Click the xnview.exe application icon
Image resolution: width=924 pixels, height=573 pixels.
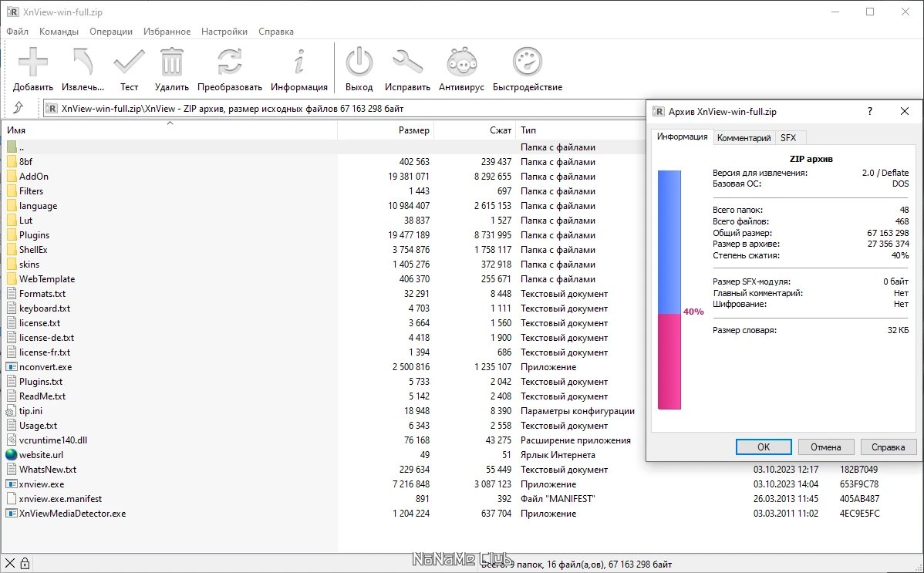12,484
